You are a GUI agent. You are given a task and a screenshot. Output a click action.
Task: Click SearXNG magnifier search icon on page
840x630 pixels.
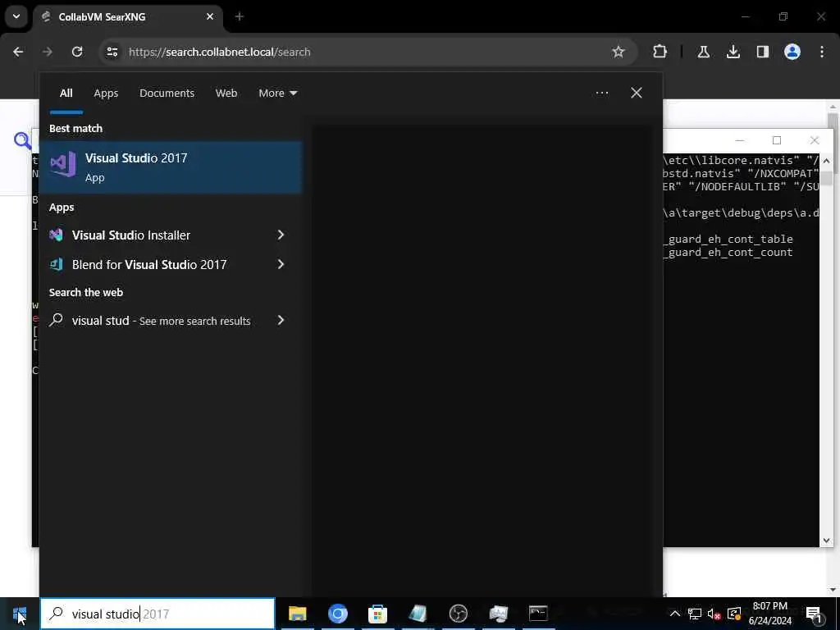coord(22,141)
